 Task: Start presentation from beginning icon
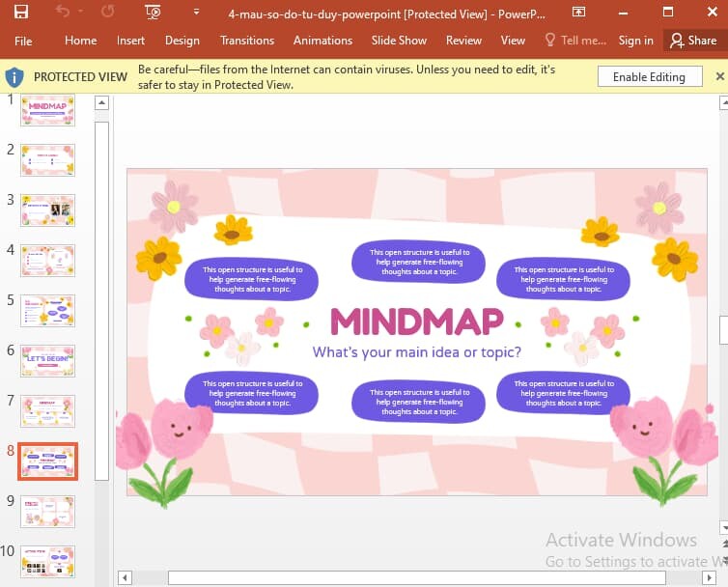click(153, 12)
